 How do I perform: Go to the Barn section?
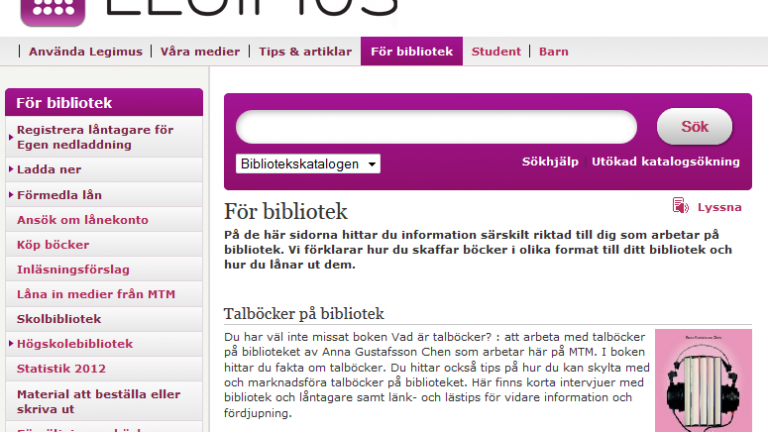553,51
